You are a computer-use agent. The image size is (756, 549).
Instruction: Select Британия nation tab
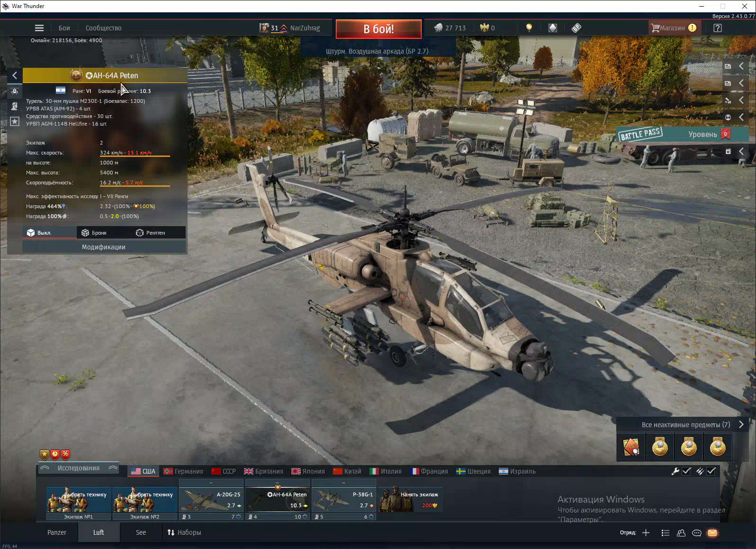pyautogui.click(x=263, y=471)
